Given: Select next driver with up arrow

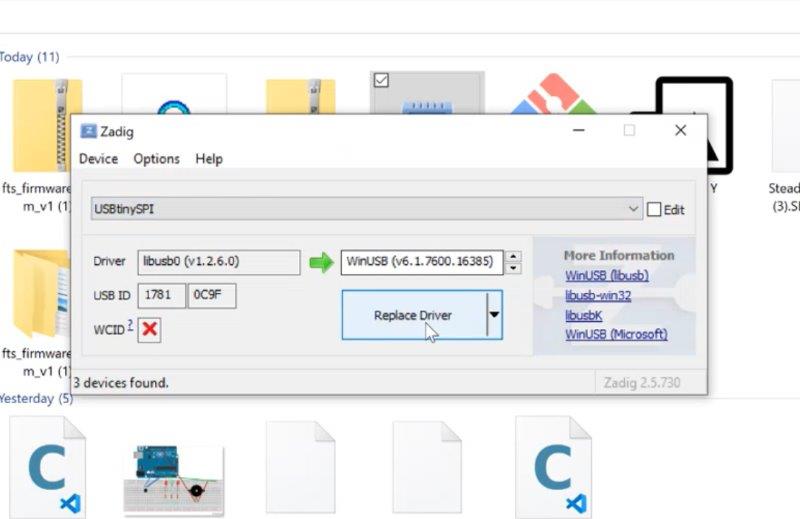Looking at the screenshot, I should (x=513, y=256).
